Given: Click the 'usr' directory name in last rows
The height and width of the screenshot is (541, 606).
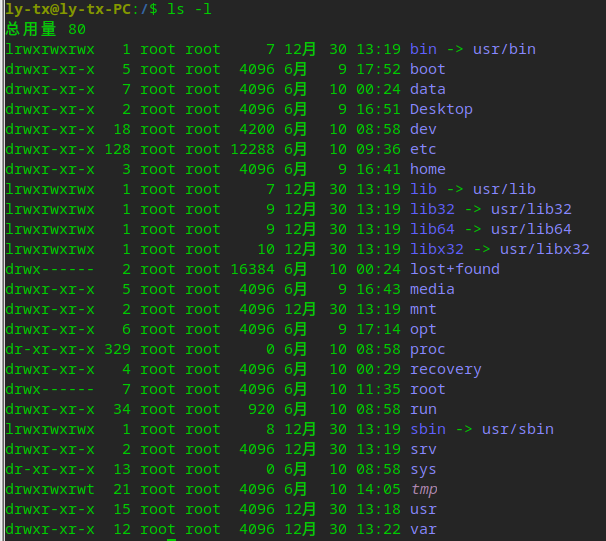Looking at the screenshot, I should coord(423,509).
